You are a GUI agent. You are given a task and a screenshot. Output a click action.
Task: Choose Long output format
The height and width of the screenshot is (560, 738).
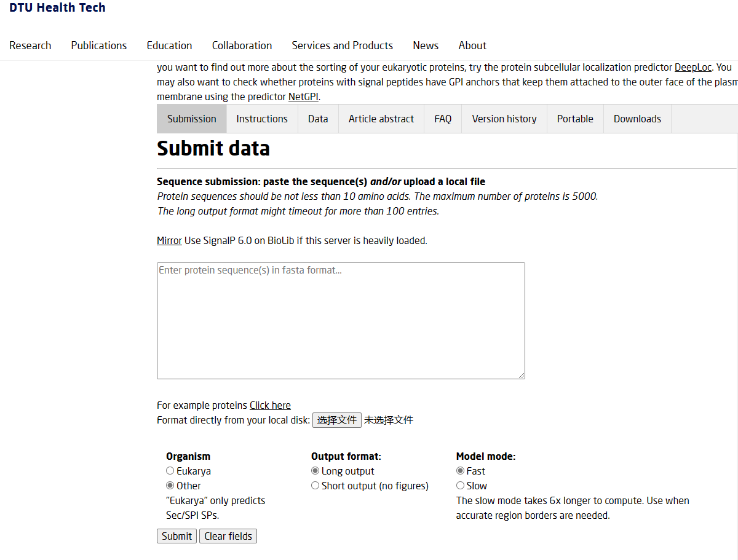[315, 471]
